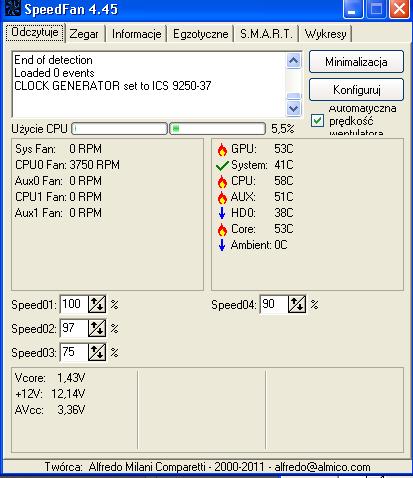Show the Wykresy tab

[326, 34]
